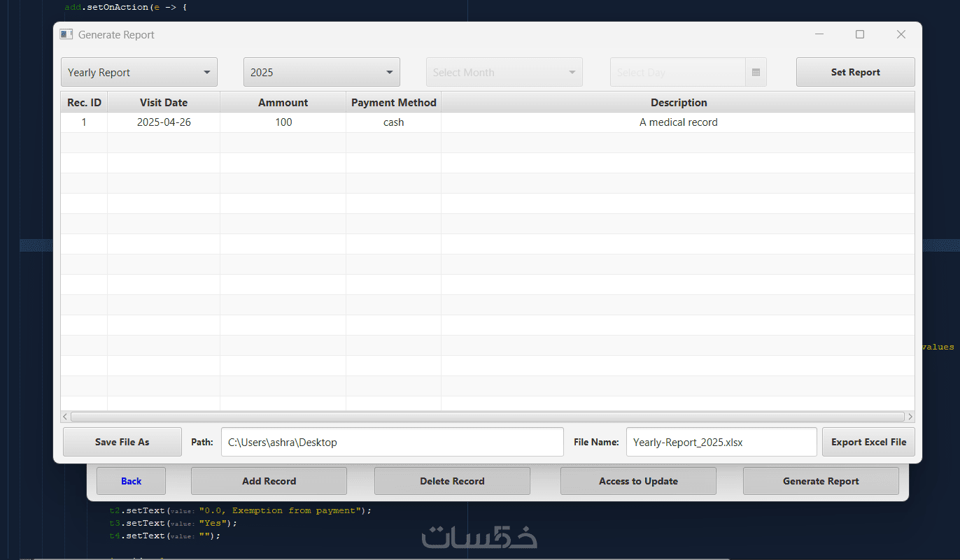This screenshot has height=560, width=960.
Task: Sort by the Ammount column header
Action: coord(283,102)
